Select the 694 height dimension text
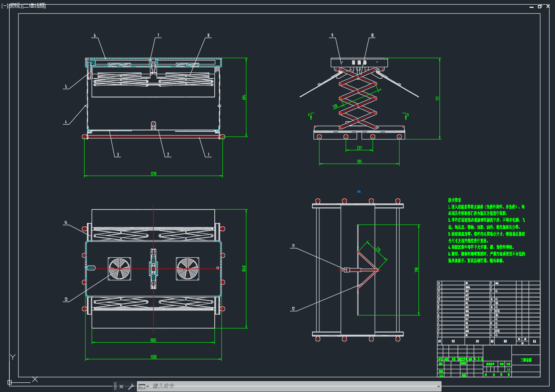The width and height of the screenshot is (555, 392). [x=244, y=97]
